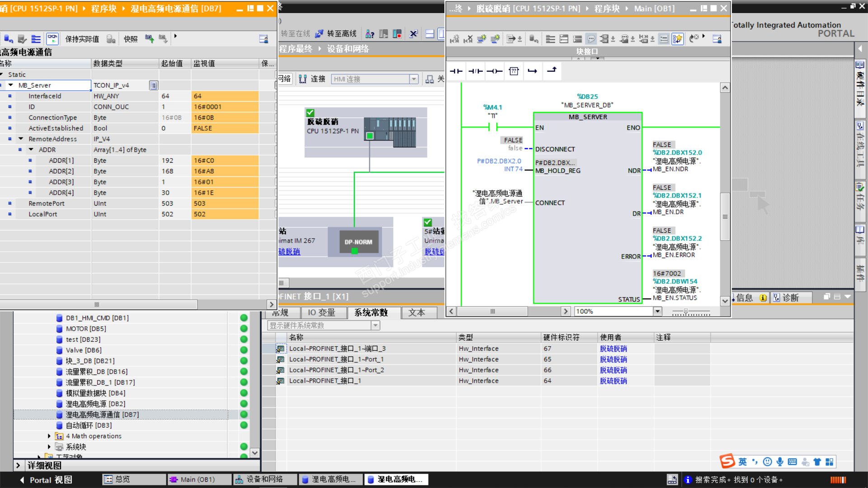Switch to Portal 视图
Screen dimensions: 868x488
click(45, 480)
